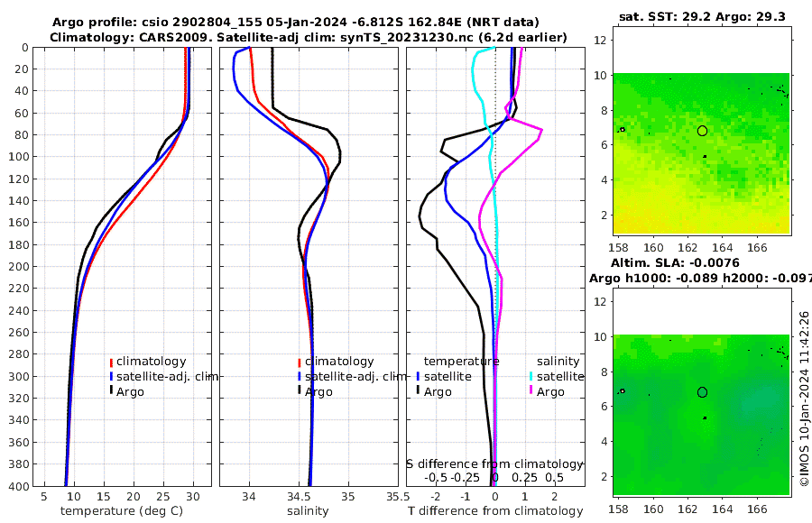Click the 'Argo h1000: -0.089' text
812x523 pixels.
tap(654, 279)
